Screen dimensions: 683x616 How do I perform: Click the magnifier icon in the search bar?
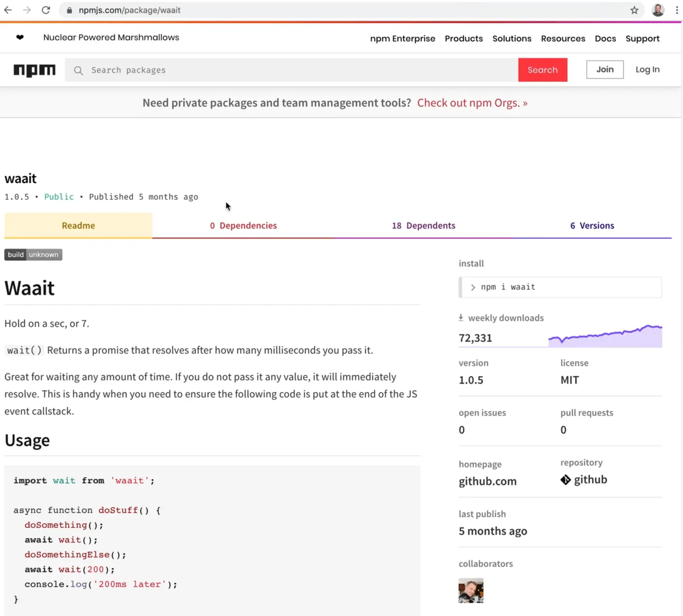tap(79, 70)
